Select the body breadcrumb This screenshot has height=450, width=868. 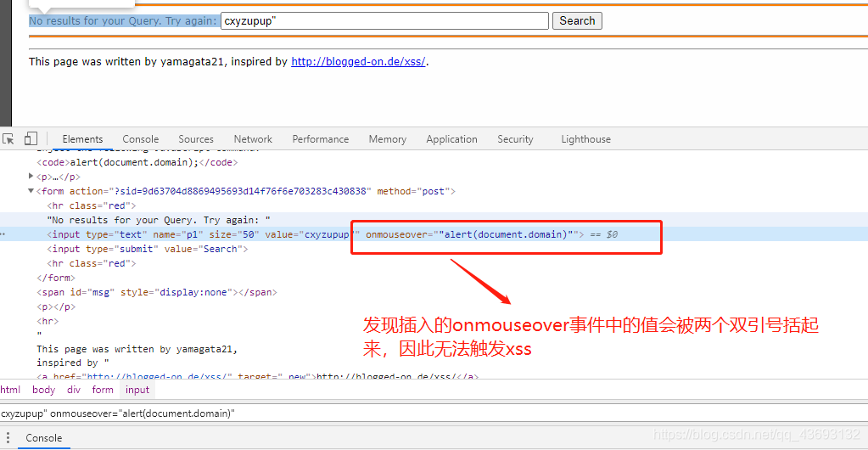[44, 390]
